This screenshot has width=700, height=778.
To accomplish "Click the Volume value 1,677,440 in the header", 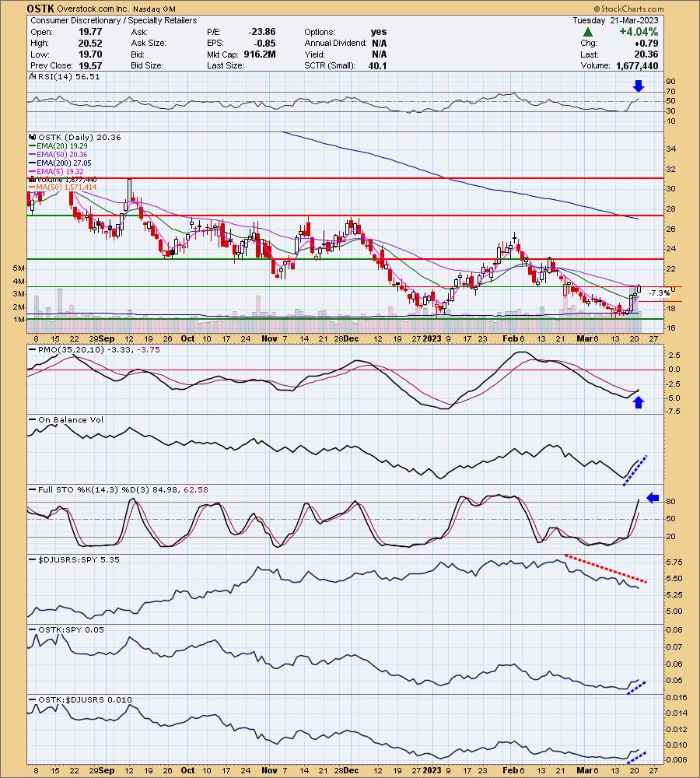I will 638,65.
